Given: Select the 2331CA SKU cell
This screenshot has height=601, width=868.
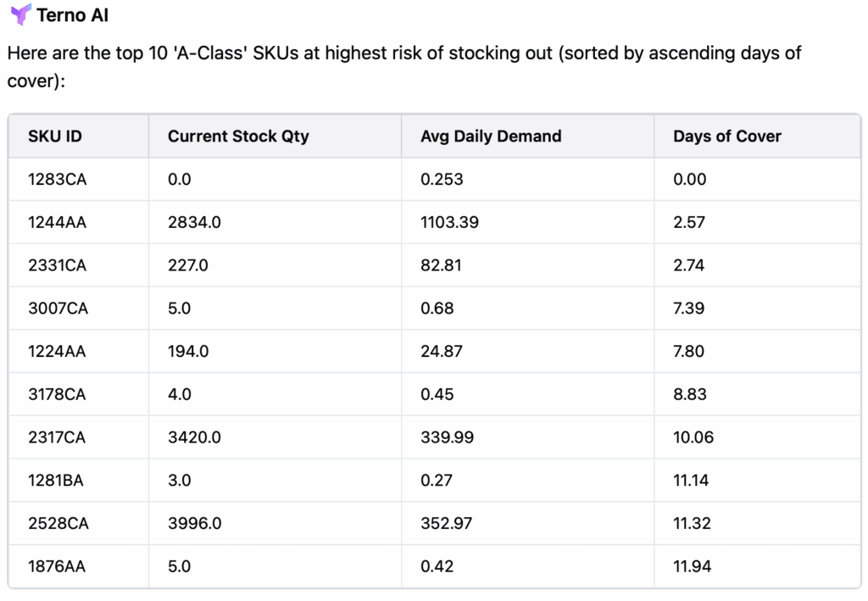Looking at the screenshot, I should click(57, 265).
